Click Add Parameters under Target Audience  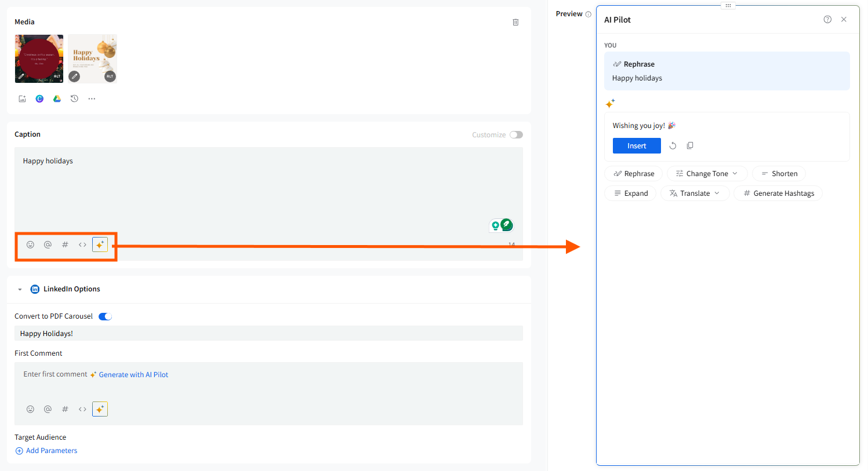(x=46, y=451)
